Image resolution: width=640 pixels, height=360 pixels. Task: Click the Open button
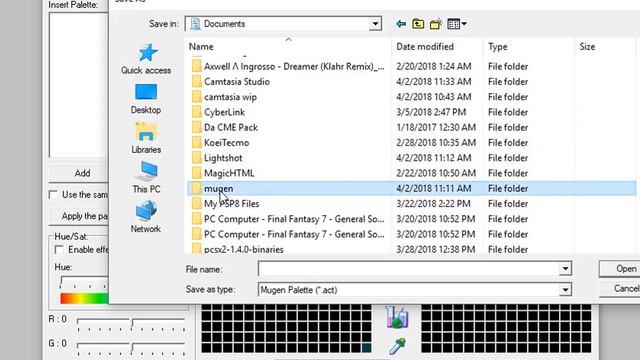(620, 269)
